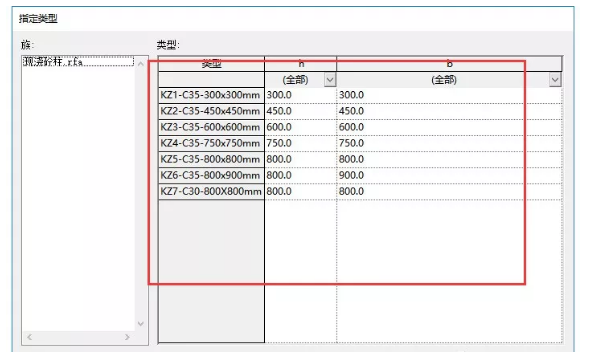Viewport: 597px width, 361px height.
Task: Click h value 800.0 of KZ6
Action: [x=301, y=175]
